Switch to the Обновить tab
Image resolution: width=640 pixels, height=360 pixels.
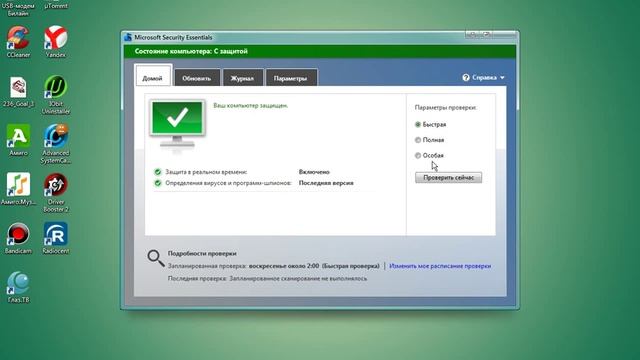(x=197, y=78)
